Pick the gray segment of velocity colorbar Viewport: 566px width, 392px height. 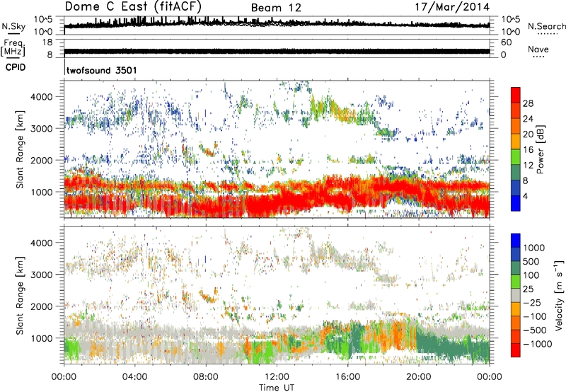tap(516, 296)
